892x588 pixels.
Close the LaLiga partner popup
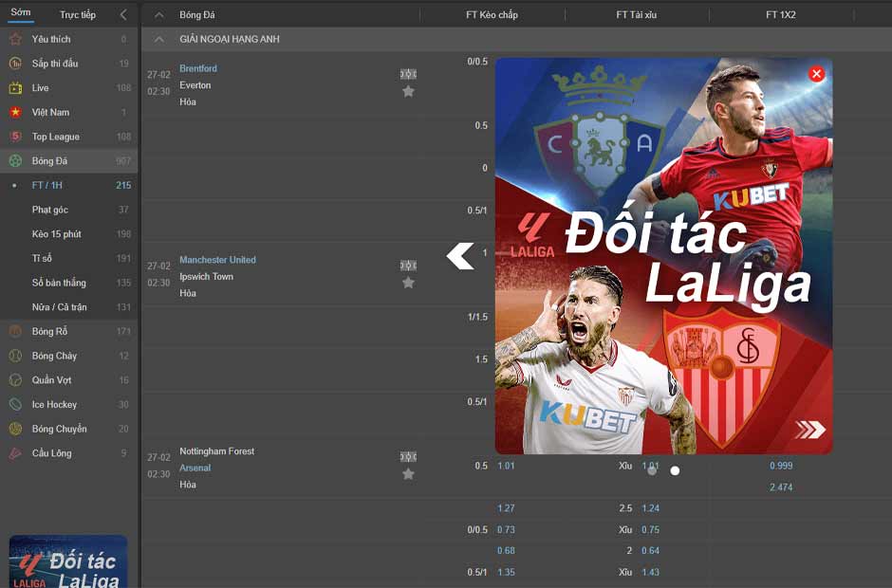click(x=816, y=73)
